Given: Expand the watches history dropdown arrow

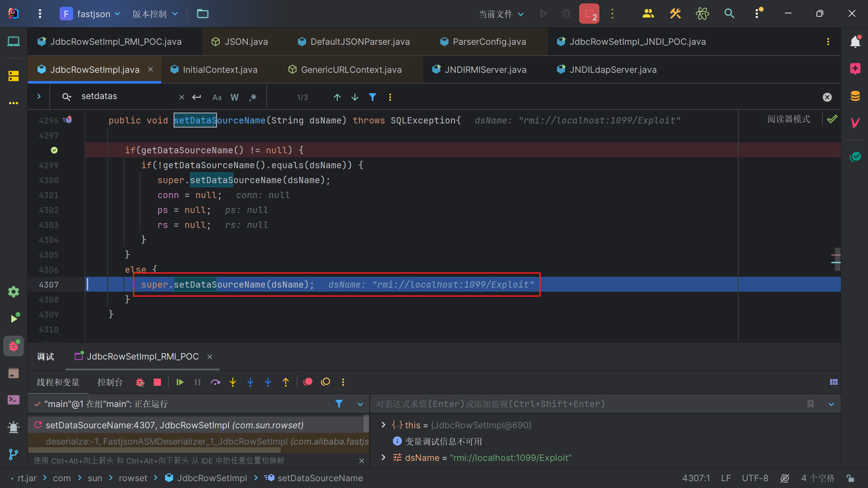Looking at the screenshot, I should 831,404.
